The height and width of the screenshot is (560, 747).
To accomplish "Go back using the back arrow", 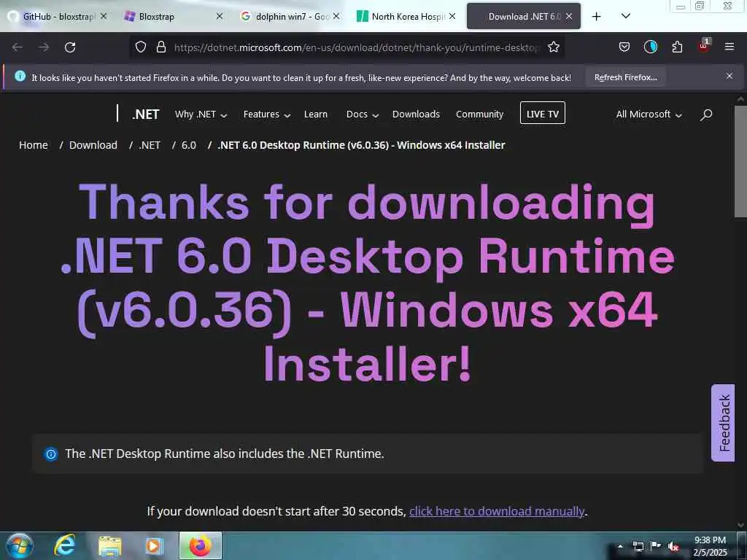I will coord(18,47).
